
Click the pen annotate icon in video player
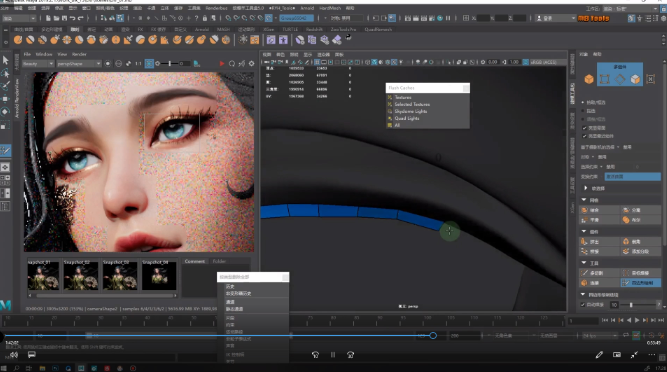pos(599,355)
